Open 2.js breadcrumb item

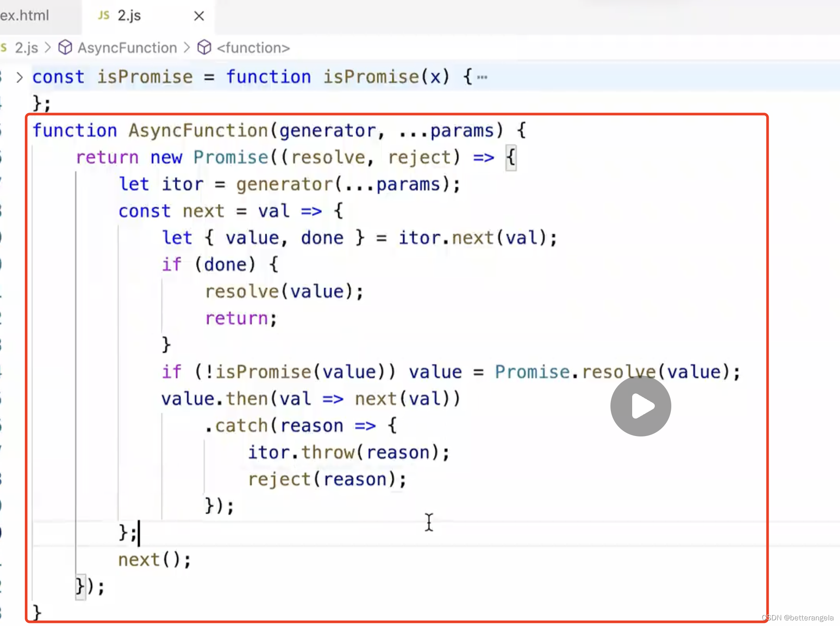pos(26,48)
